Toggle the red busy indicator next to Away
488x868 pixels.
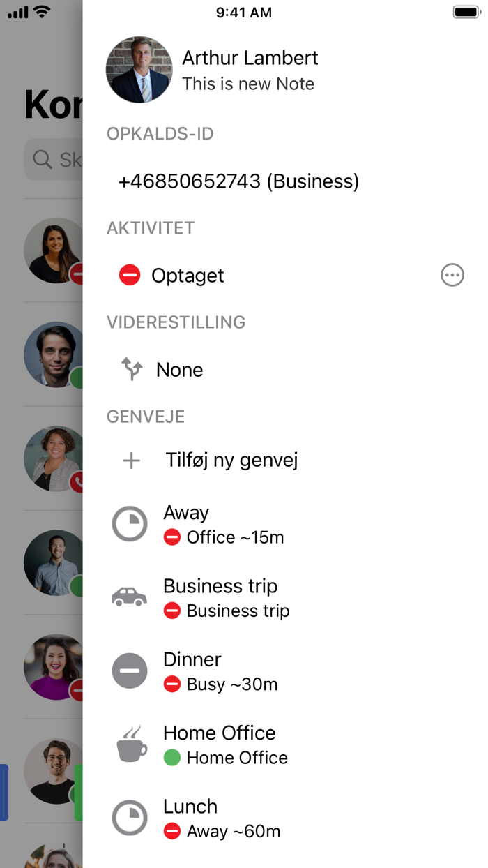coord(171,537)
